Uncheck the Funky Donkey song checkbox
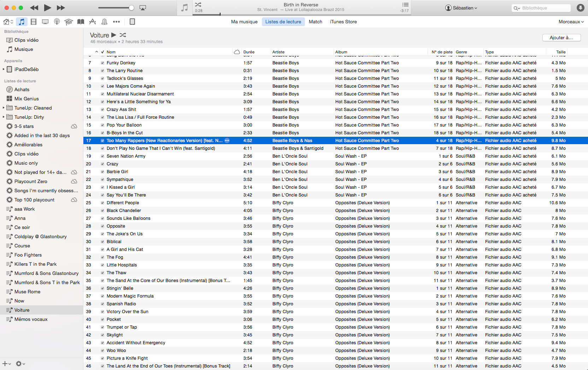The image size is (588, 370). (102, 63)
